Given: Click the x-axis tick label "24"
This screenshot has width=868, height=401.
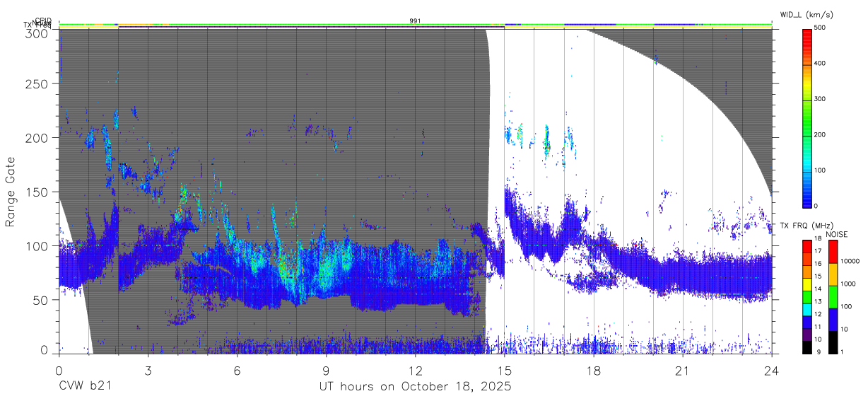Looking at the screenshot, I should [x=772, y=371].
